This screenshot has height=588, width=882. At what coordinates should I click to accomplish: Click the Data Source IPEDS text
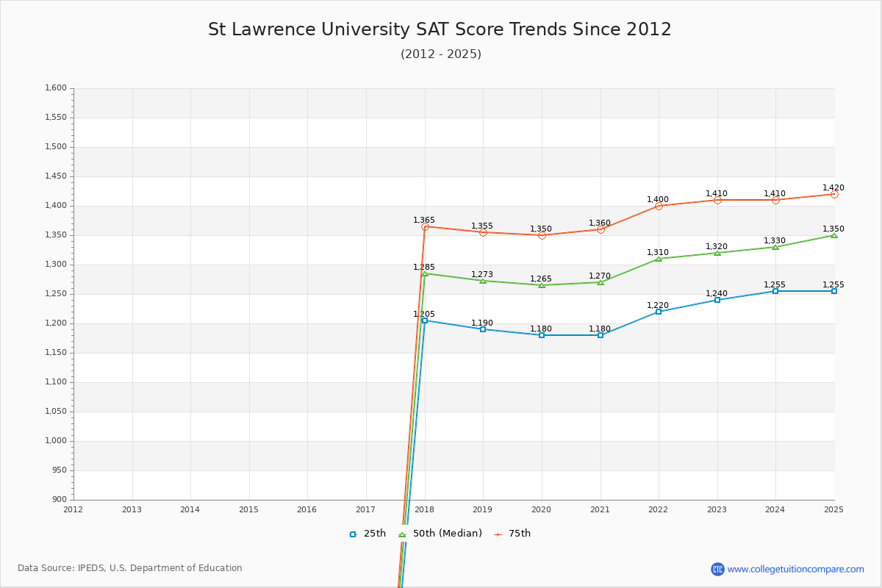point(130,568)
